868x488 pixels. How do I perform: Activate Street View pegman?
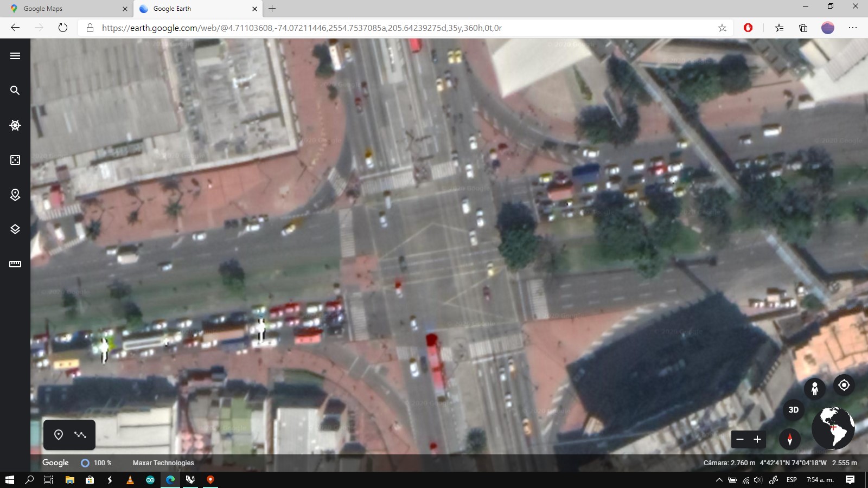click(x=814, y=388)
